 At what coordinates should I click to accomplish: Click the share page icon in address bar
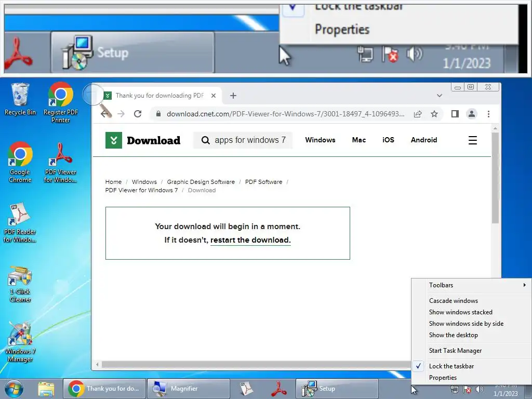[418, 114]
